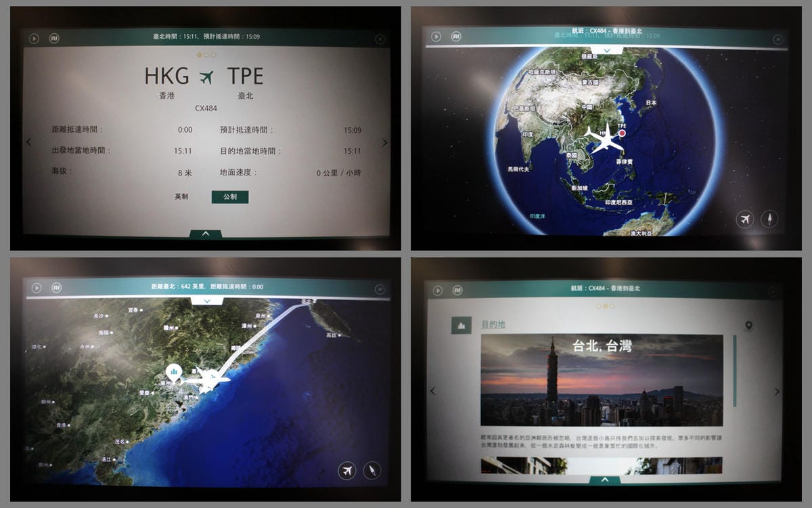This screenshot has width=812, height=508.
Task: Open the 目的地 link
Action: point(493,324)
